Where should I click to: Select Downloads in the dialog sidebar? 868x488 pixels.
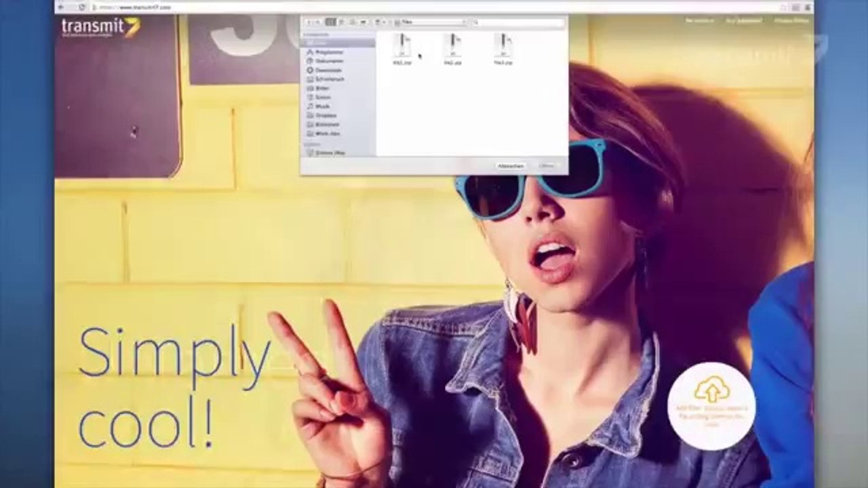click(328, 70)
